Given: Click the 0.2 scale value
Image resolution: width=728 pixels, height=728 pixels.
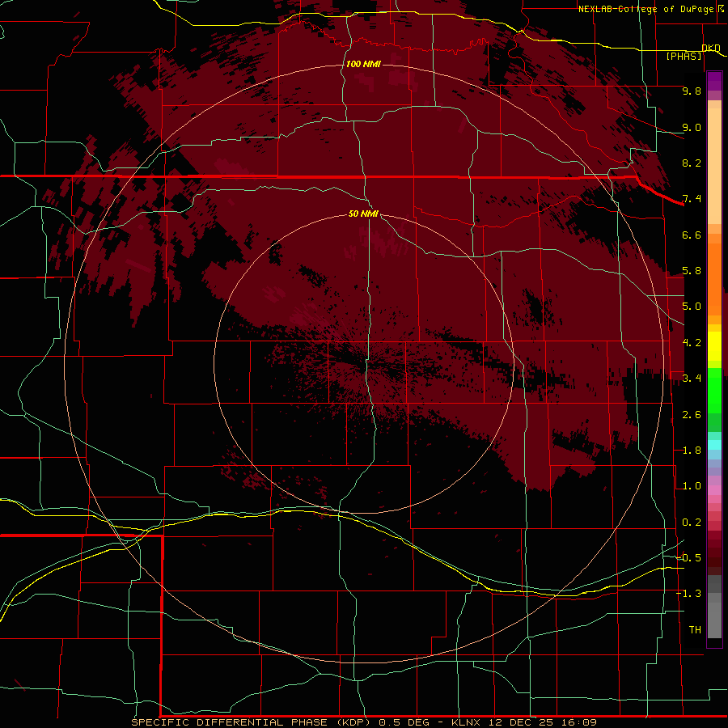Looking at the screenshot, I should coord(692,523).
